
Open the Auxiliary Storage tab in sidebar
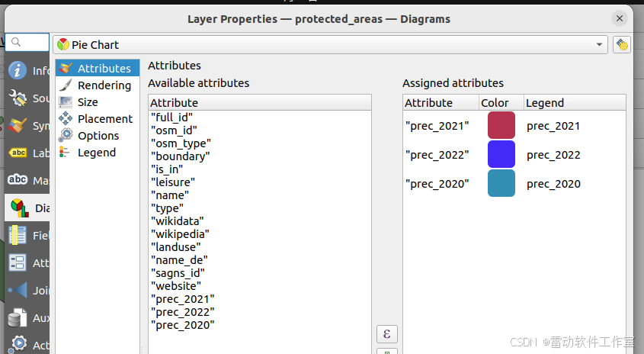coord(28,318)
